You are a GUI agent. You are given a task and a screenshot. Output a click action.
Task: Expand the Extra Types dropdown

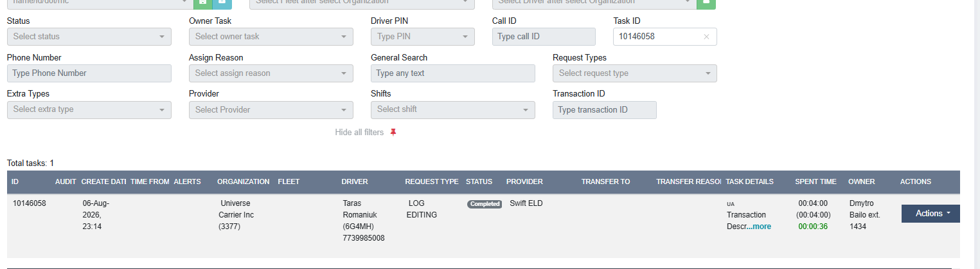pyautogui.click(x=89, y=110)
